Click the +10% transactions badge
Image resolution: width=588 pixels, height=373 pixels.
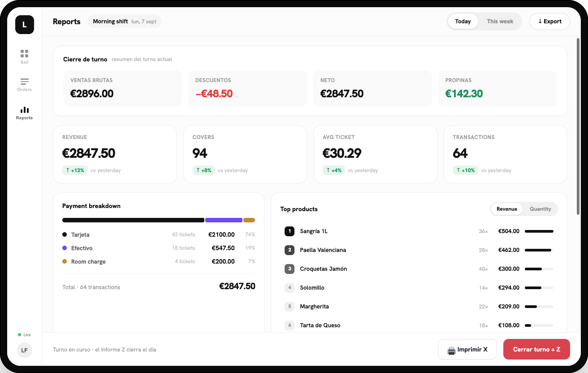[x=465, y=170]
